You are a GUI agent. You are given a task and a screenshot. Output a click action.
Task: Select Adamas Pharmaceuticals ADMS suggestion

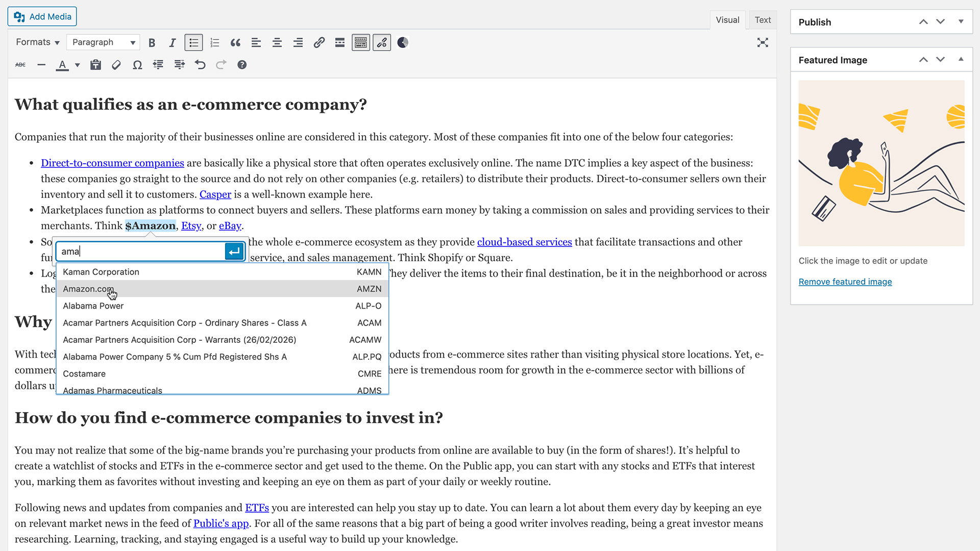222,389
